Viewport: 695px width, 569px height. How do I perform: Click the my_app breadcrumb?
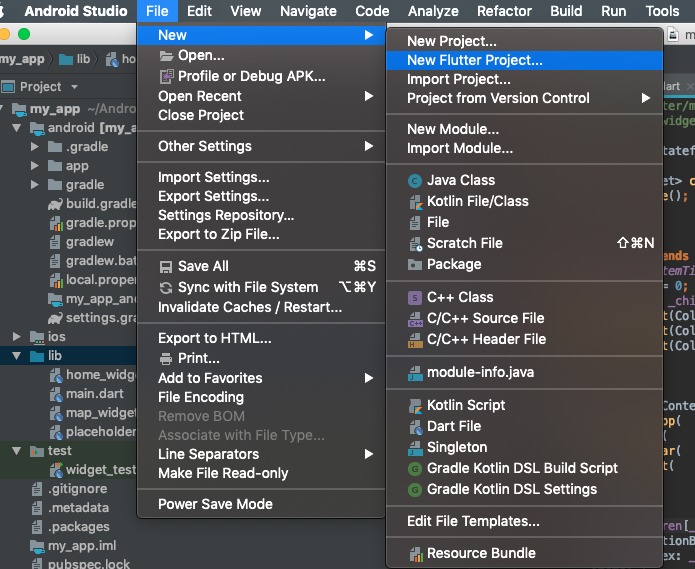(22, 59)
